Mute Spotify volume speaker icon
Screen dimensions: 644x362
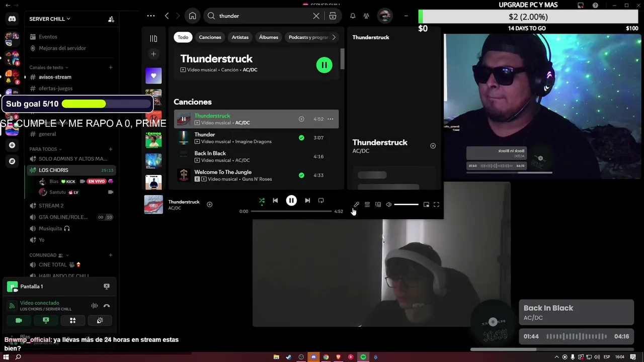[388, 205]
